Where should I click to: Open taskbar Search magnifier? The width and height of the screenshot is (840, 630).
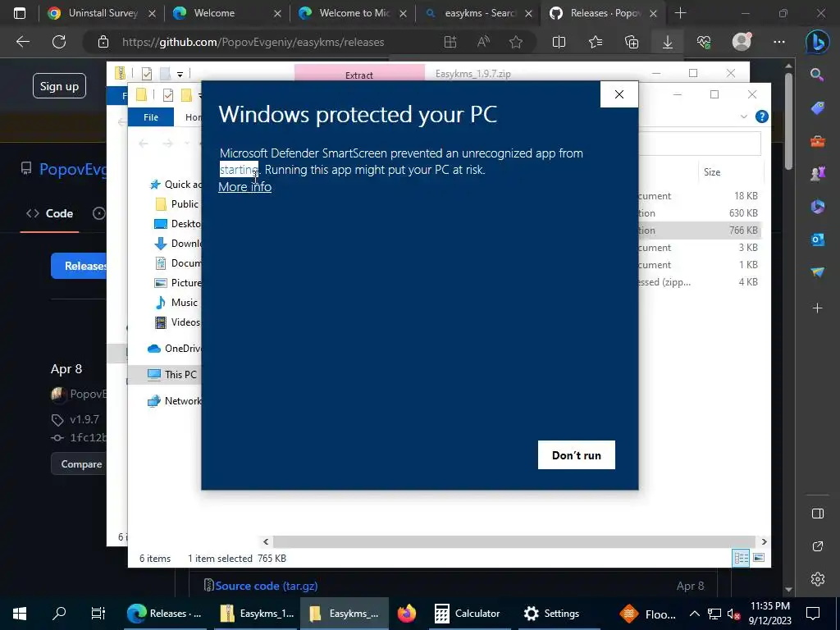pos(59,614)
